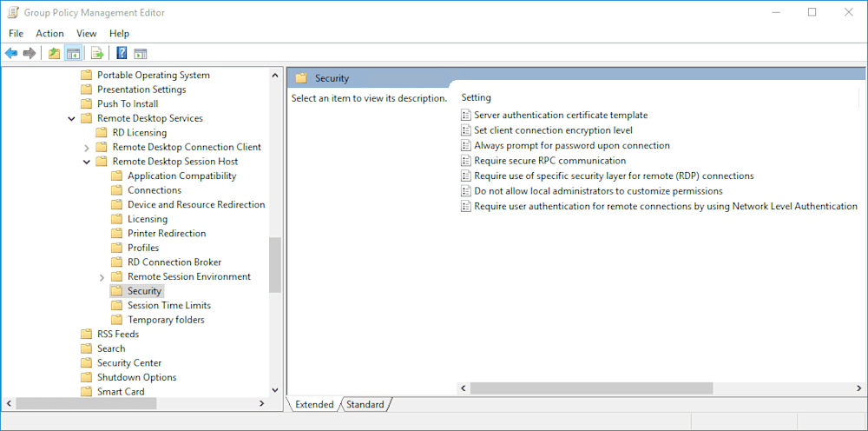Image resolution: width=868 pixels, height=431 pixels.
Task: Select the Licensing folder in the tree
Action: pyautogui.click(x=148, y=219)
